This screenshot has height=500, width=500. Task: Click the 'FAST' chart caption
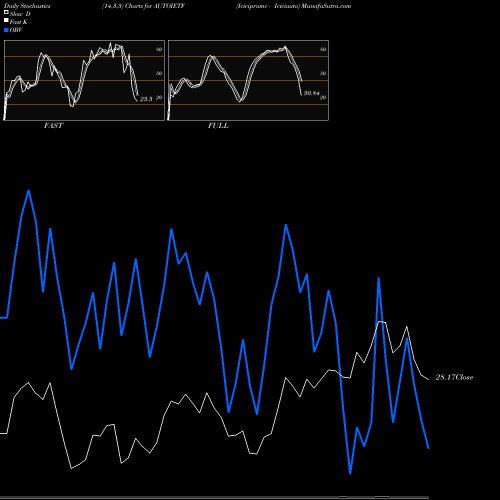point(53,126)
